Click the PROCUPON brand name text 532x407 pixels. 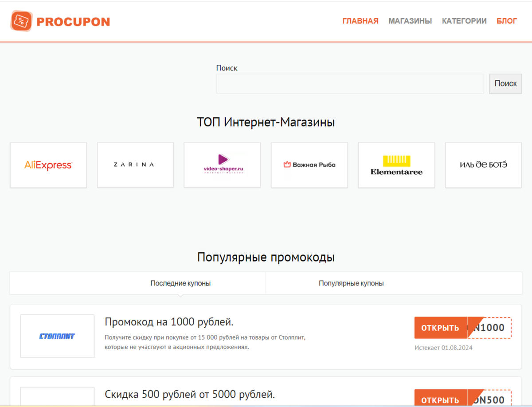(73, 22)
